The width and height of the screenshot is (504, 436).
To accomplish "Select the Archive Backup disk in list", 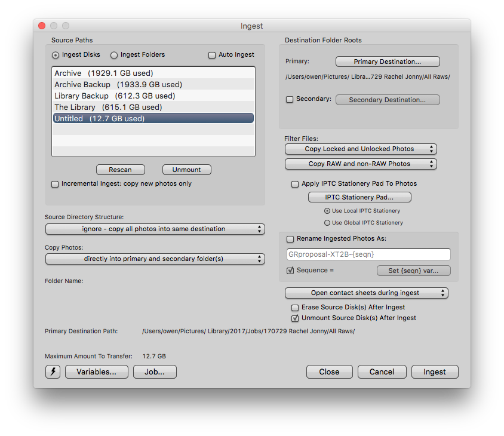I will coord(118,84).
